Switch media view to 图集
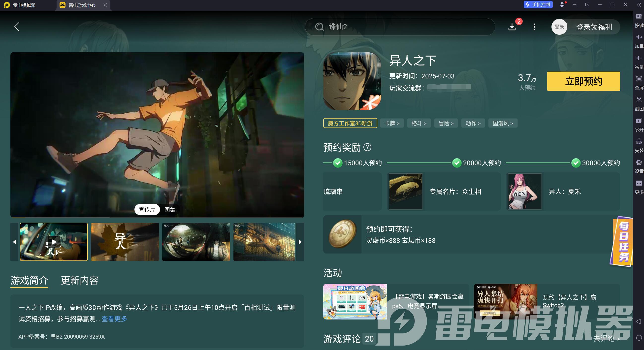 pos(170,210)
